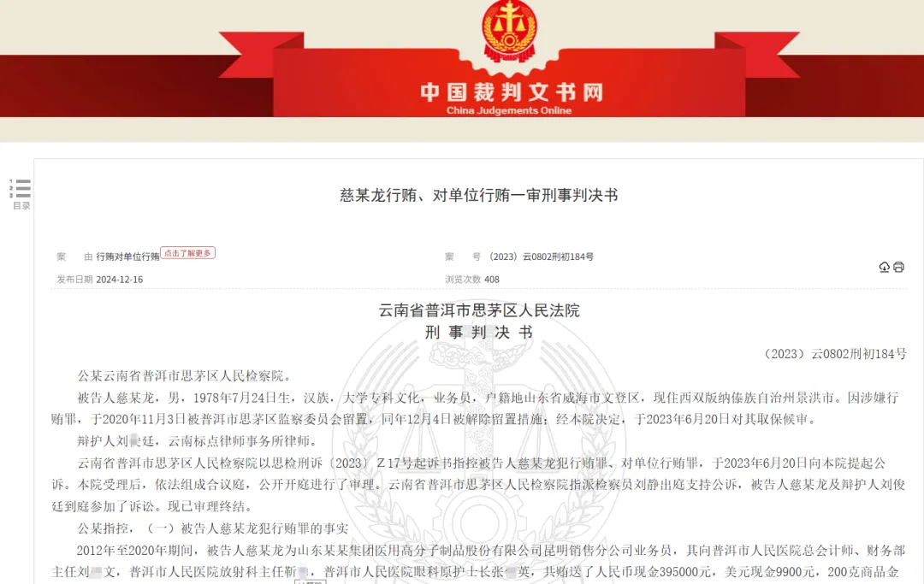Click the right-aligned case number below heading

pos(834,354)
